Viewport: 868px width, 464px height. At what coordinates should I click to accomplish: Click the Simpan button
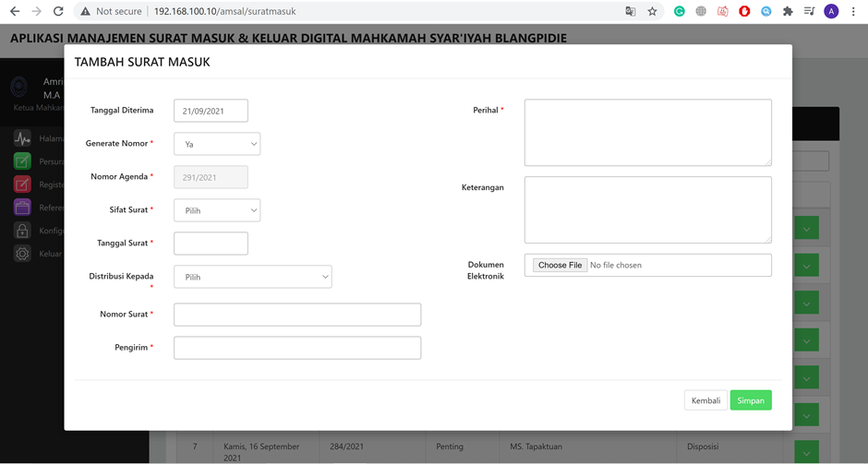[751, 400]
